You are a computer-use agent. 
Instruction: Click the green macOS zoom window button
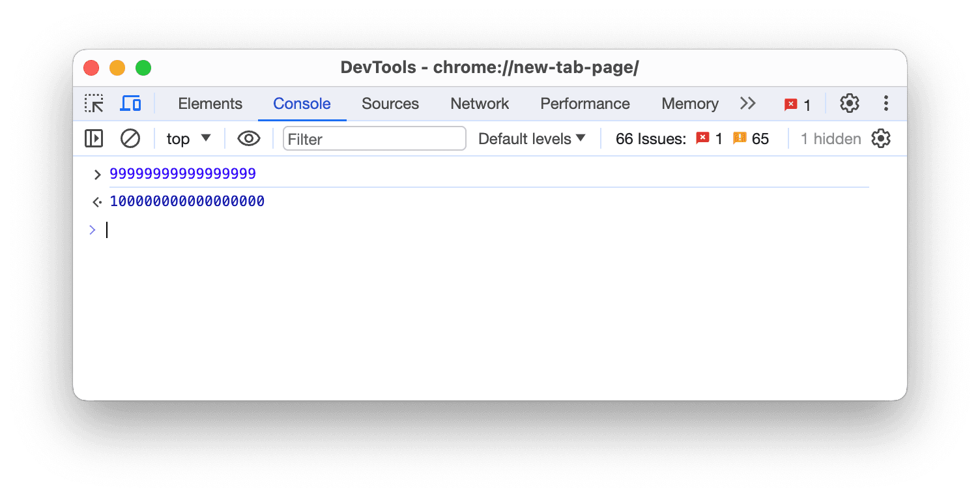click(x=143, y=68)
